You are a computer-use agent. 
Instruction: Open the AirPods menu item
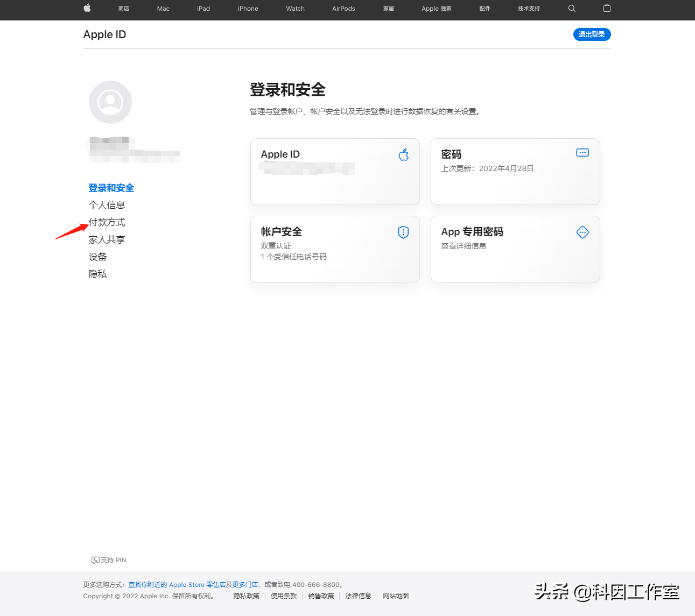343,9
